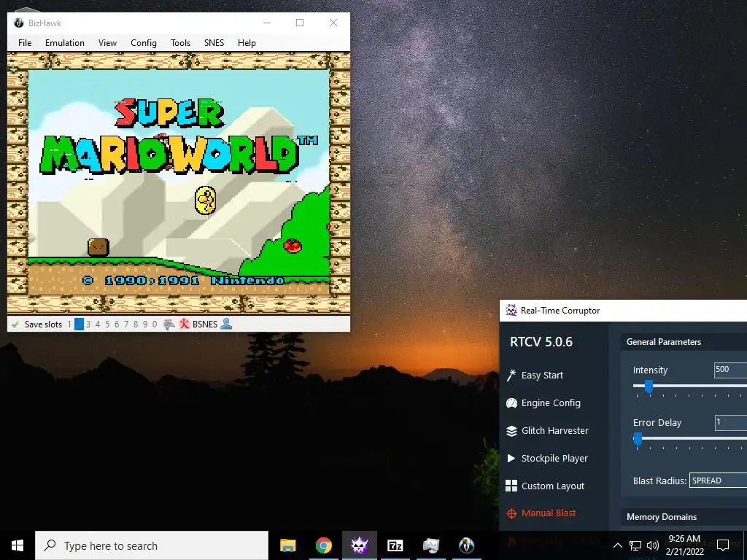Maximize the BizHawk window
The width and height of the screenshot is (747, 560).
(x=300, y=23)
